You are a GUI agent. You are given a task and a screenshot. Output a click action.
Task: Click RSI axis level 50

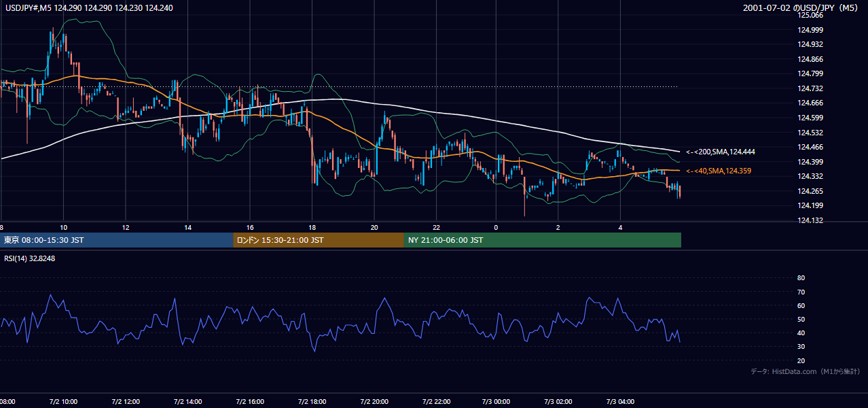pyautogui.click(x=801, y=319)
